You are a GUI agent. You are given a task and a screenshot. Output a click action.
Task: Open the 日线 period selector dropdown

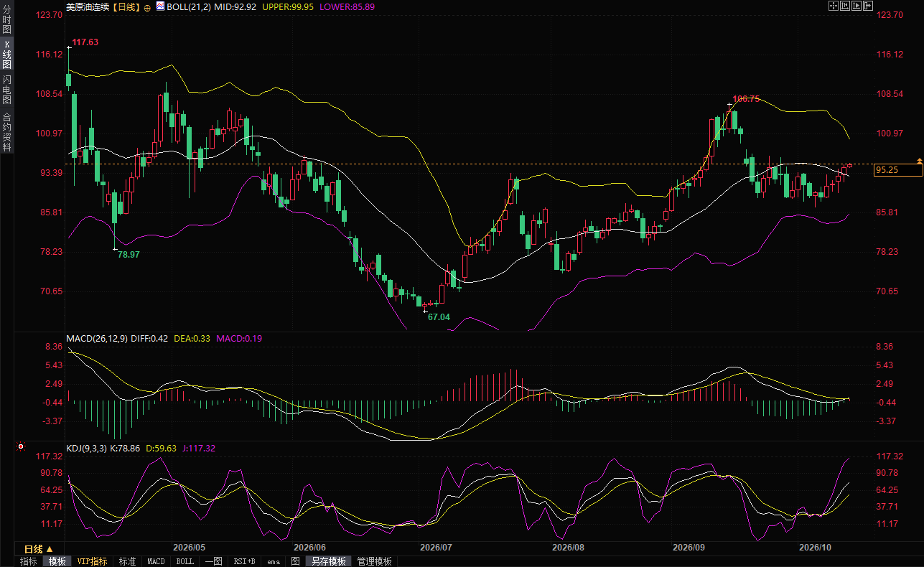point(39,548)
